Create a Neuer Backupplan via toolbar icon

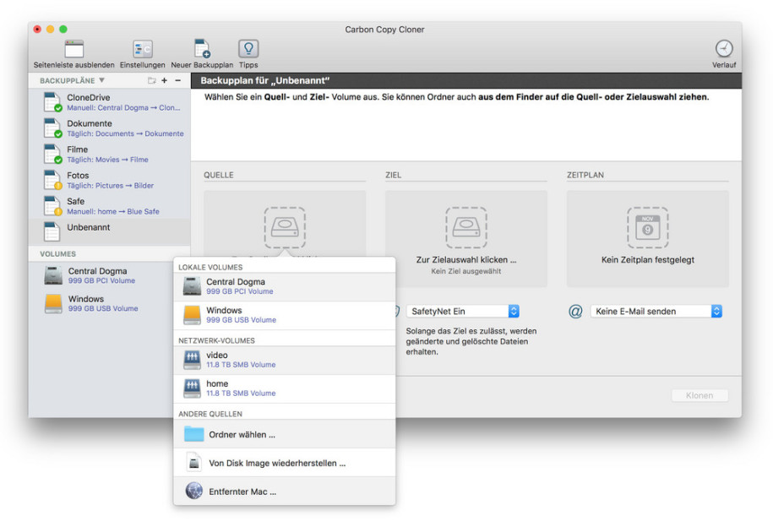click(x=202, y=49)
